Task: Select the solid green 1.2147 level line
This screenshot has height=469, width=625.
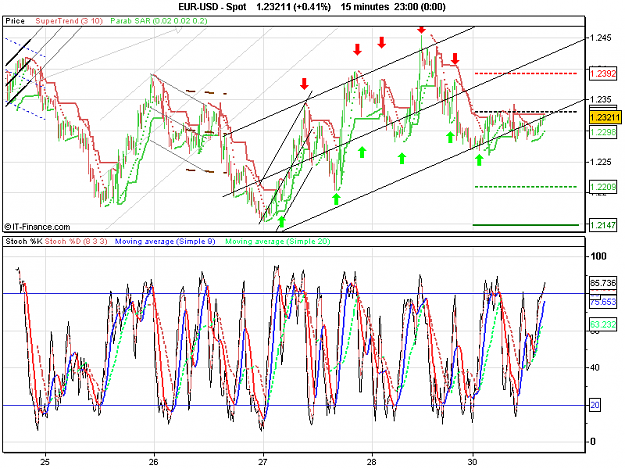Action: coord(526,225)
